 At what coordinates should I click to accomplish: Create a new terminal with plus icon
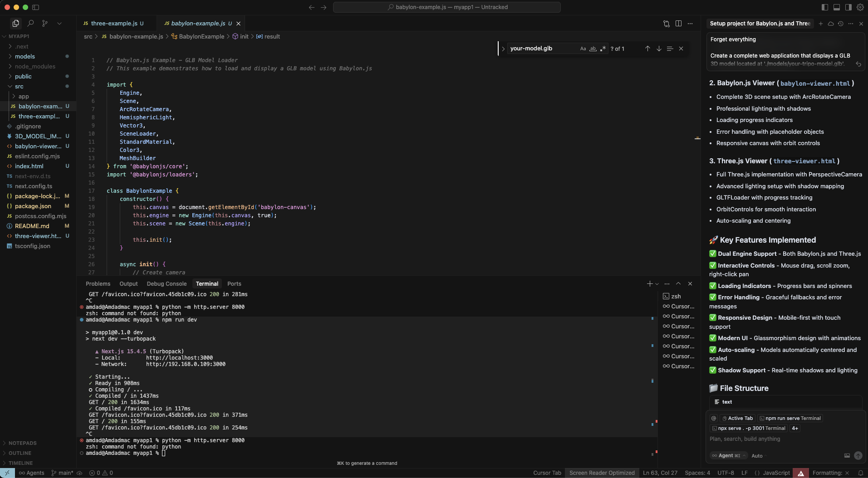coord(650,284)
